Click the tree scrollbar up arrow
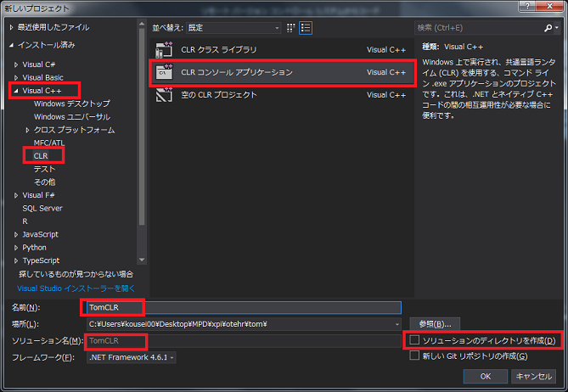Image resolution: width=568 pixels, height=392 pixels. point(142,24)
